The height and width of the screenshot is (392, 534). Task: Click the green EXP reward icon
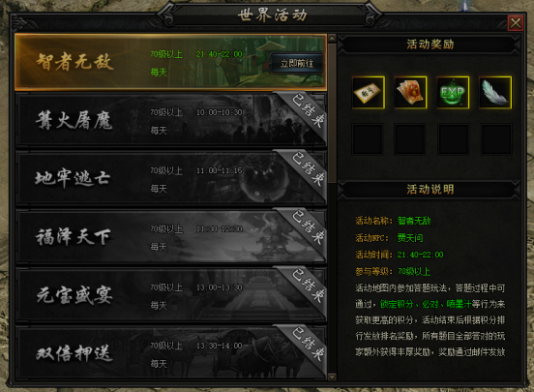(453, 92)
